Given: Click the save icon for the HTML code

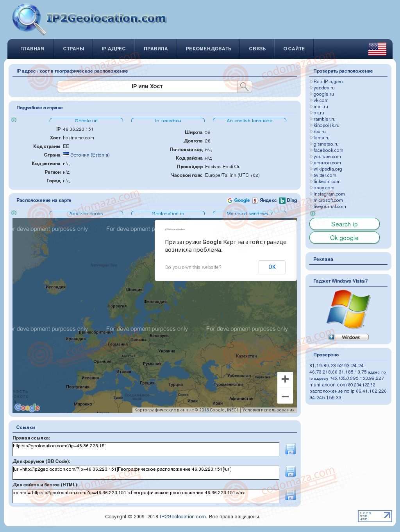Looking at the screenshot, I should [x=290, y=495].
